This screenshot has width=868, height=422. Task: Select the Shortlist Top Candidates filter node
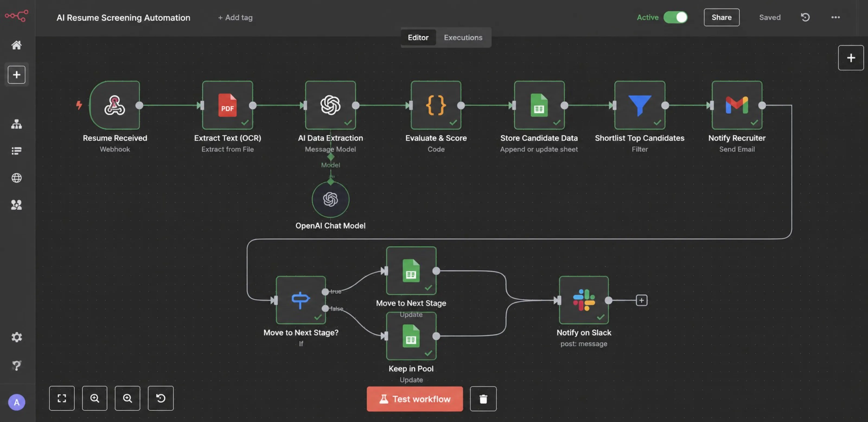pyautogui.click(x=640, y=105)
